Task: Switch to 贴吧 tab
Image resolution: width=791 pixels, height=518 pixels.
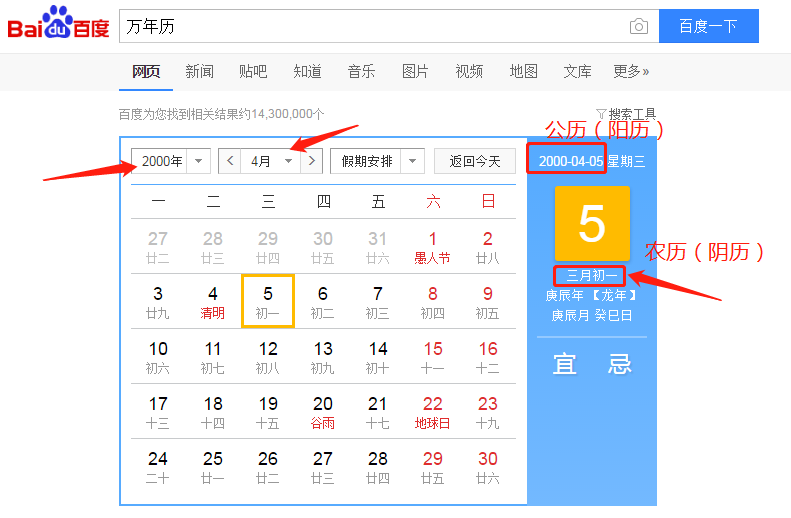Action: (253, 72)
